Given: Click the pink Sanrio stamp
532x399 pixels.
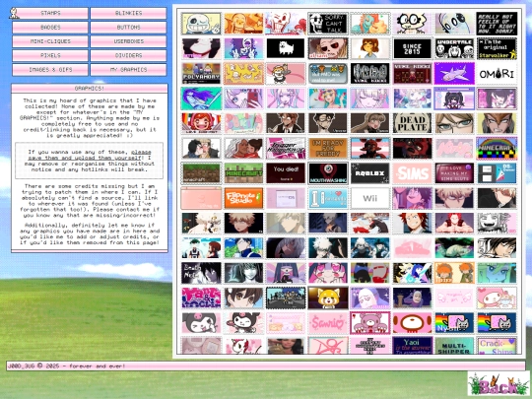Looking at the screenshot, I should point(328,323).
